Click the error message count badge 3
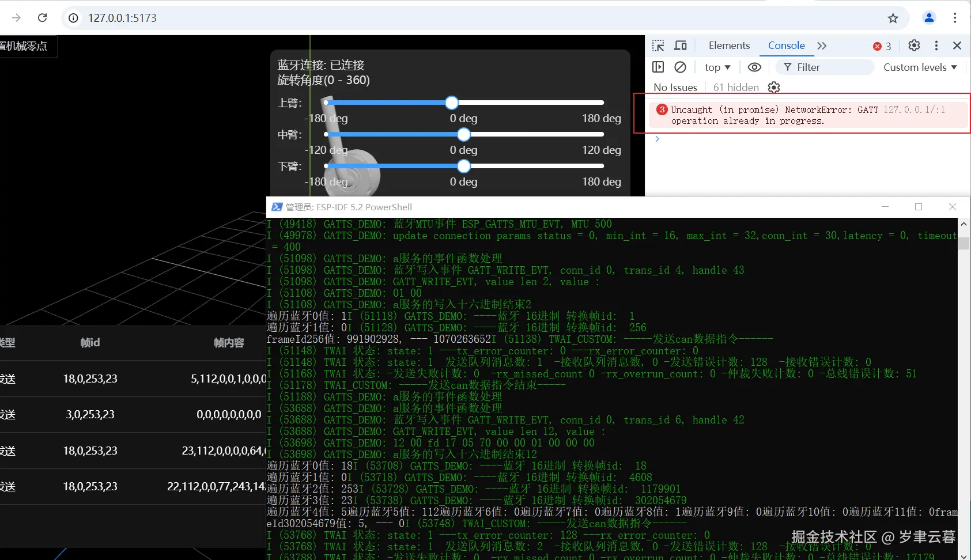The height and width of the screenshot is (560, 971). point(662,109)
